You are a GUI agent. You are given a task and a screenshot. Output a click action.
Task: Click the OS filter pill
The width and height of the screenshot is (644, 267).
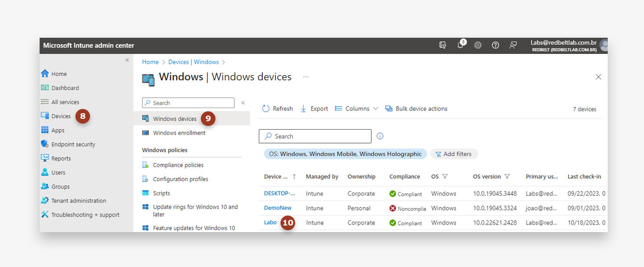(345, 154)
